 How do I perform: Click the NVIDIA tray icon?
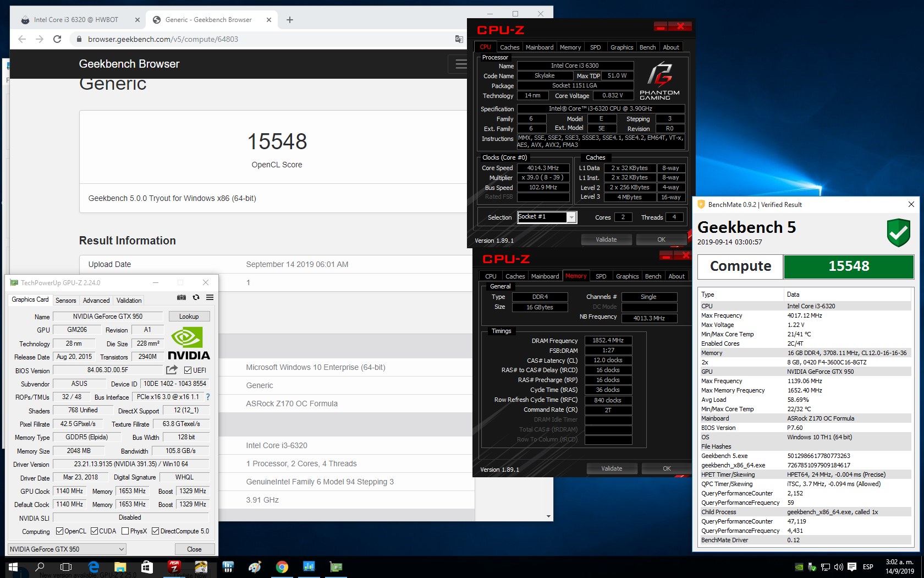799,567
